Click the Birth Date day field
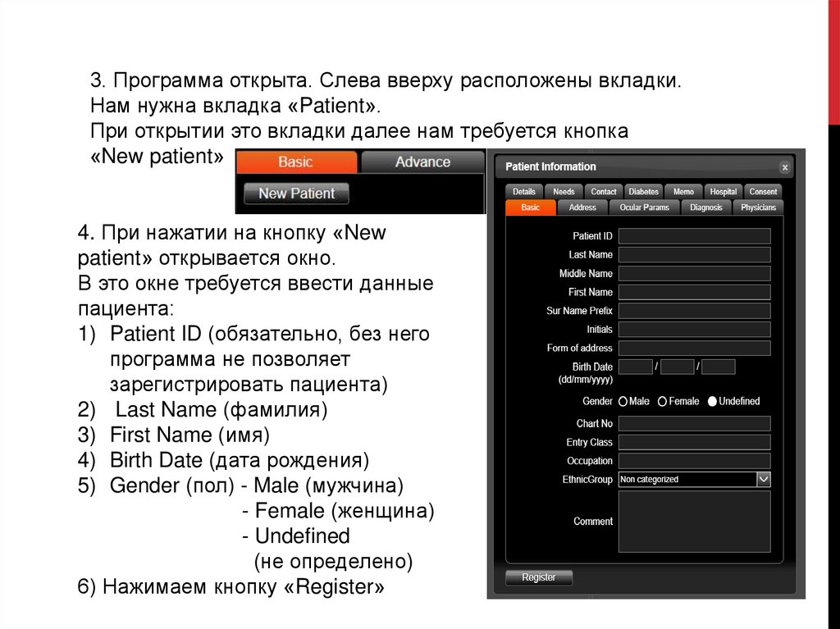 pos(636,367)
